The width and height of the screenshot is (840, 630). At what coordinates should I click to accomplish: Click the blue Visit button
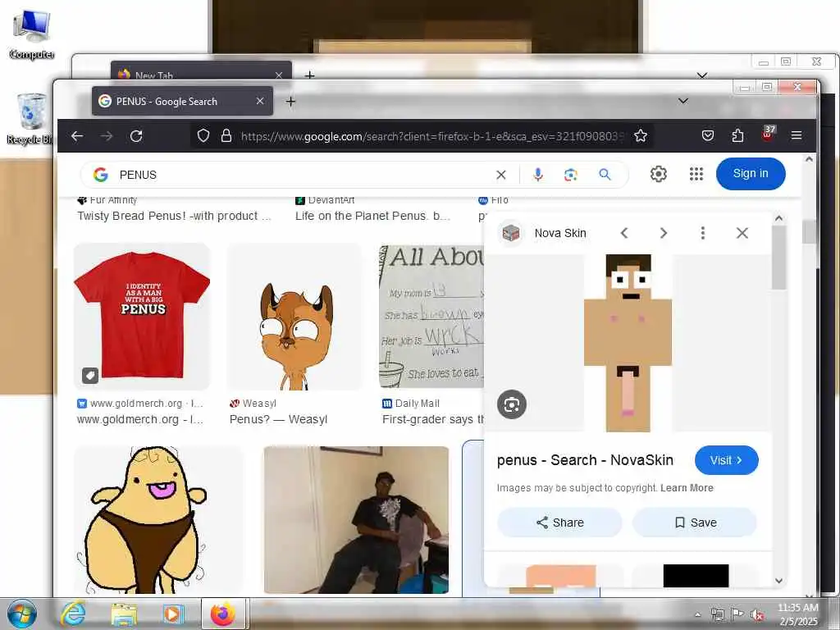click(x=727, y=460)
